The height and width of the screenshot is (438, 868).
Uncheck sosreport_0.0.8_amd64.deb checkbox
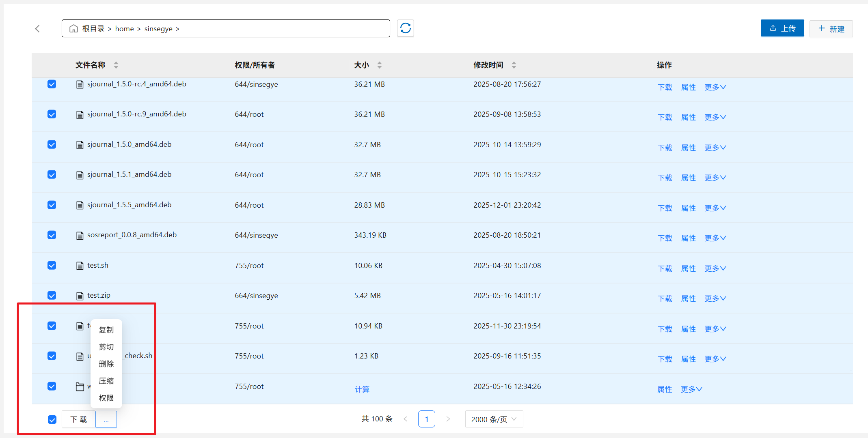click(52, 235)
